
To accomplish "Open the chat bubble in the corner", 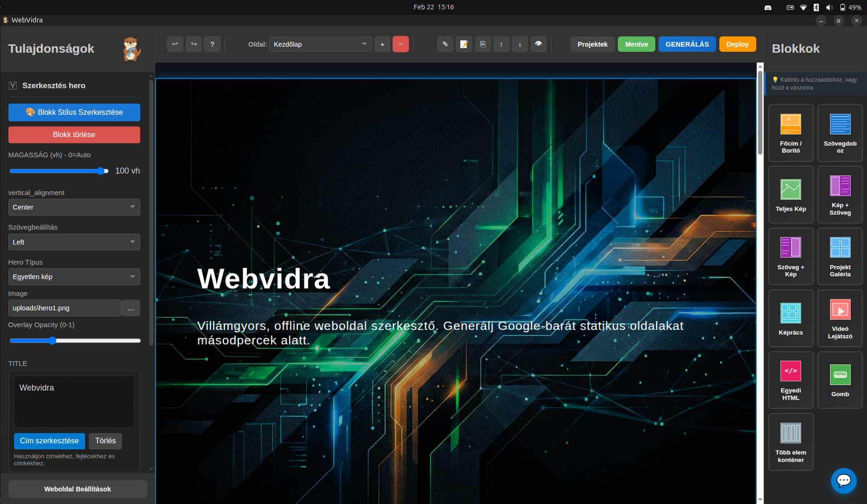I will point(844,481).
